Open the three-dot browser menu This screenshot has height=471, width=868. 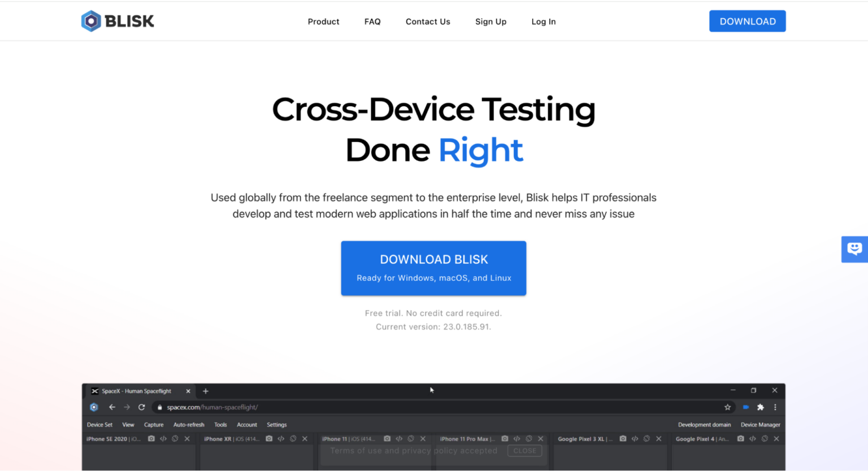(x=775, y=407)
